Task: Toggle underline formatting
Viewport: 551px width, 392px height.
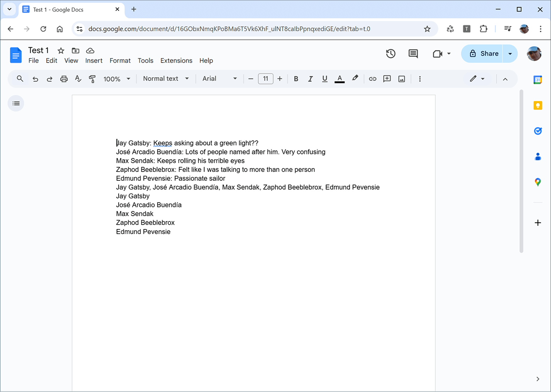Action: [x=325, y=79]
